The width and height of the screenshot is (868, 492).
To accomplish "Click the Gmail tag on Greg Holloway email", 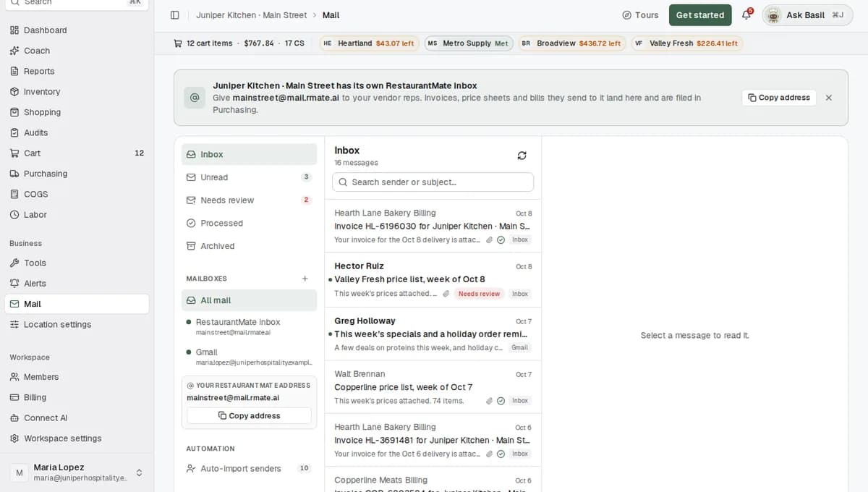I will [x=519, y=348].
